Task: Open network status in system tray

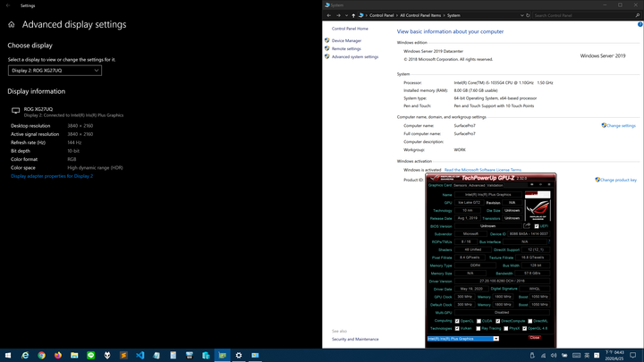Action: [x=543, y=356]
